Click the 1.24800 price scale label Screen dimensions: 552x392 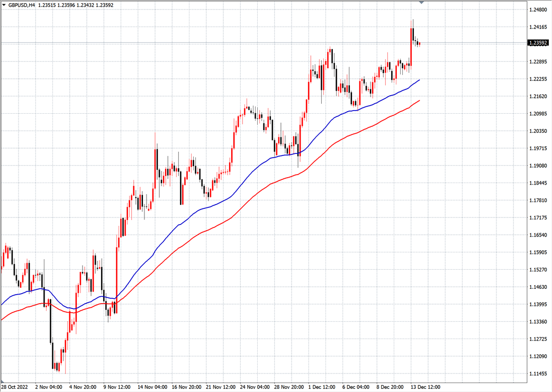(538, 10)
